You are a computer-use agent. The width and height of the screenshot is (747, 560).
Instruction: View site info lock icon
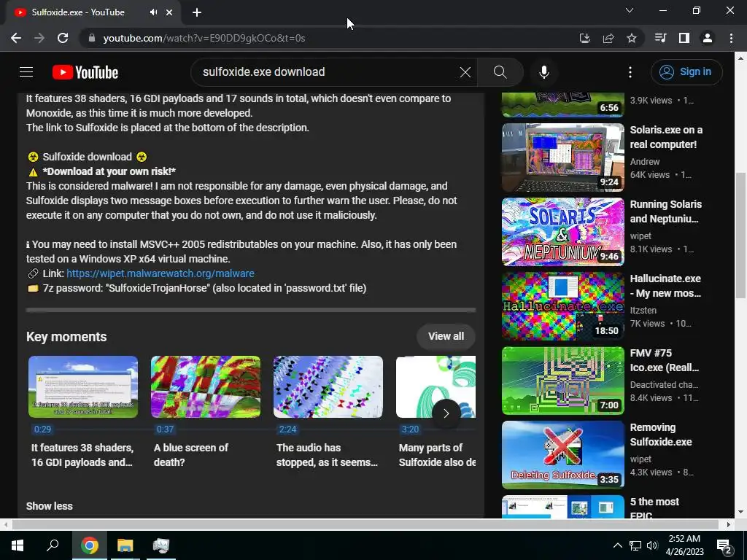(x=92, y=38)
